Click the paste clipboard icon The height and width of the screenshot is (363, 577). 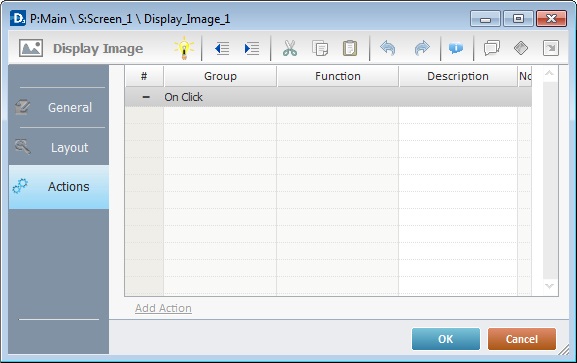350,48
